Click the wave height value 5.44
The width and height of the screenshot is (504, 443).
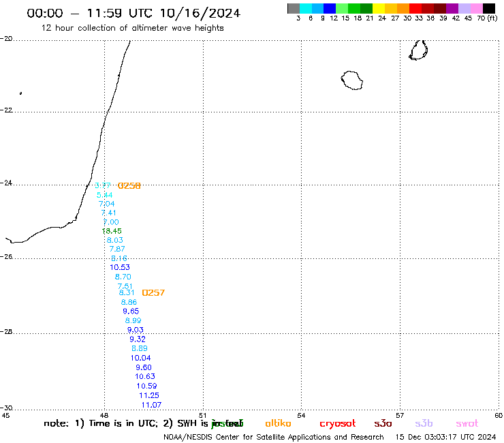click(104, 195)
